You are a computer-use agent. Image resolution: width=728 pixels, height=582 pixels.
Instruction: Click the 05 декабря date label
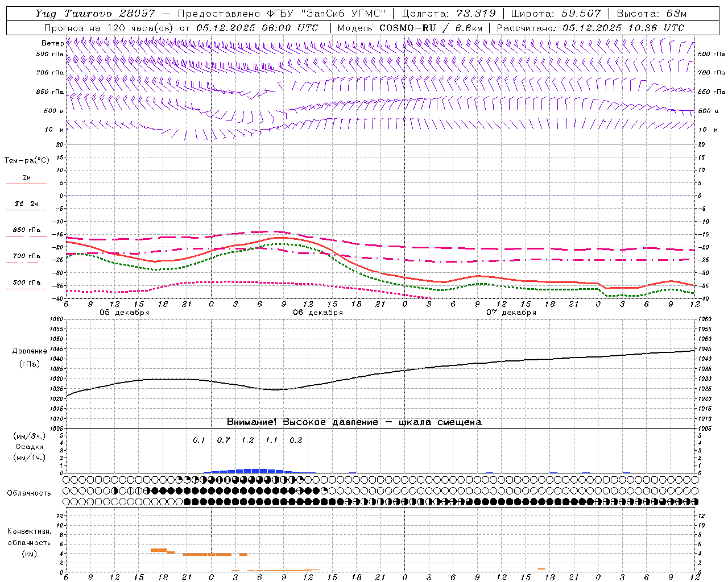pyautogui.click(x=125, y=313)
